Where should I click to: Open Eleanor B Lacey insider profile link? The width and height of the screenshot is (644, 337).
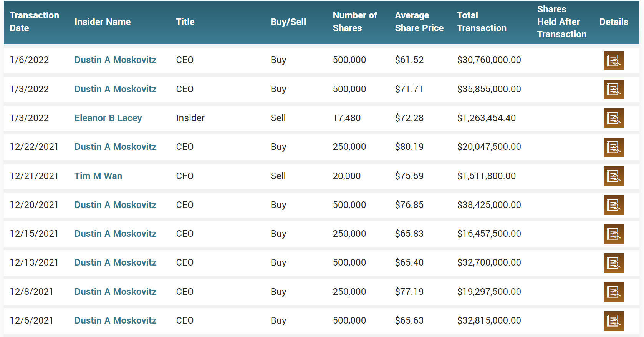(x=108, y=118)
